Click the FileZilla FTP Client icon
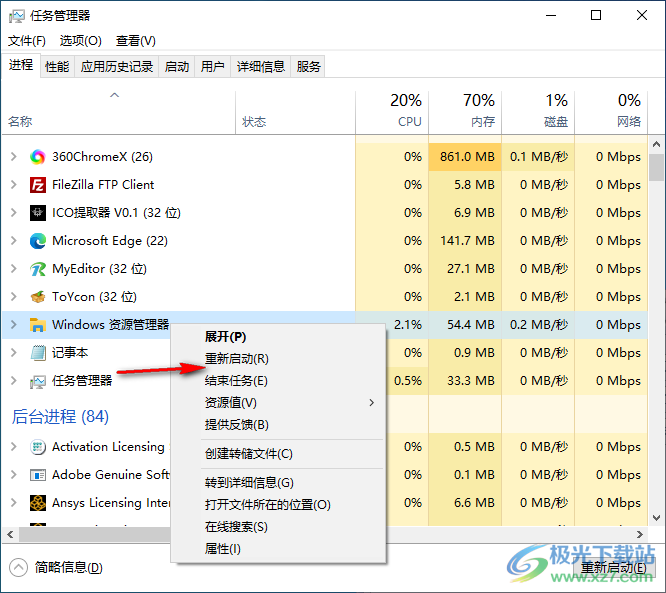This screenshot has height=593, width=666. 38,185
